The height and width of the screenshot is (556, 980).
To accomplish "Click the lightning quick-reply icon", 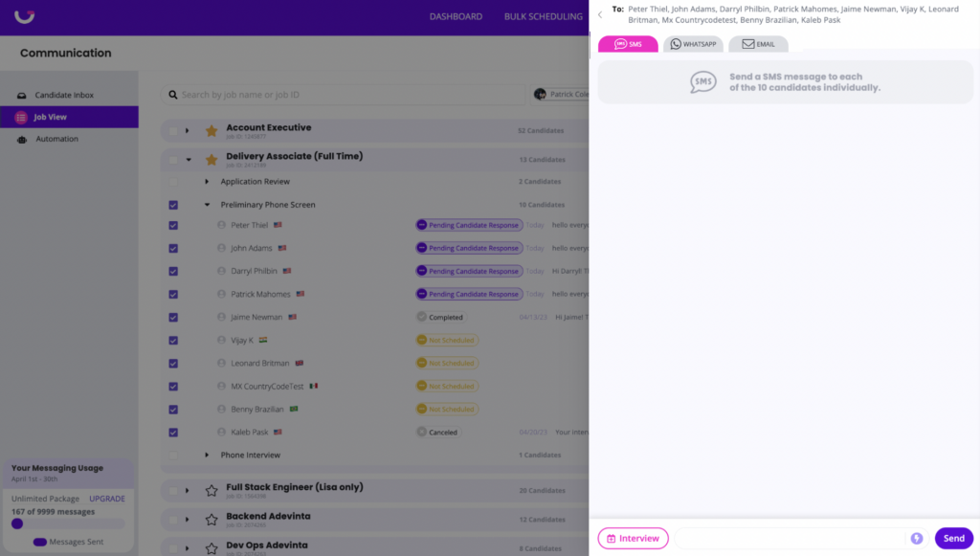I will tap(916, 539).
